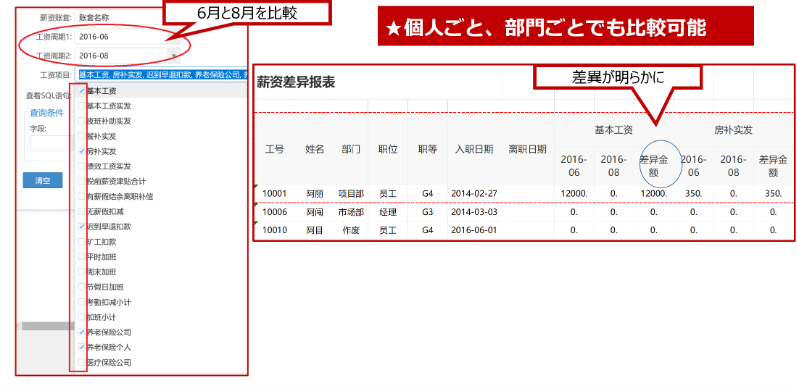Select the 周末加班 checkbox

click(x=81, y=272)
